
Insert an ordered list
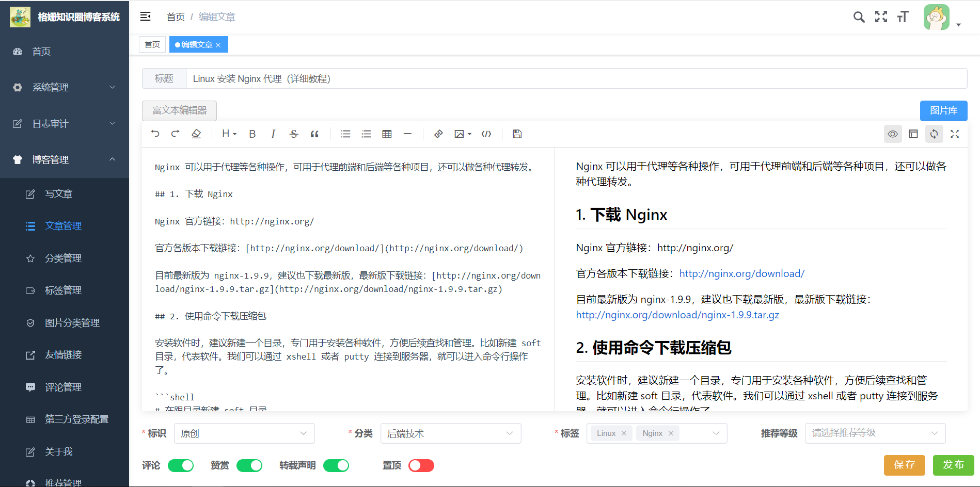pyautogui.click(x=366, y=134)
